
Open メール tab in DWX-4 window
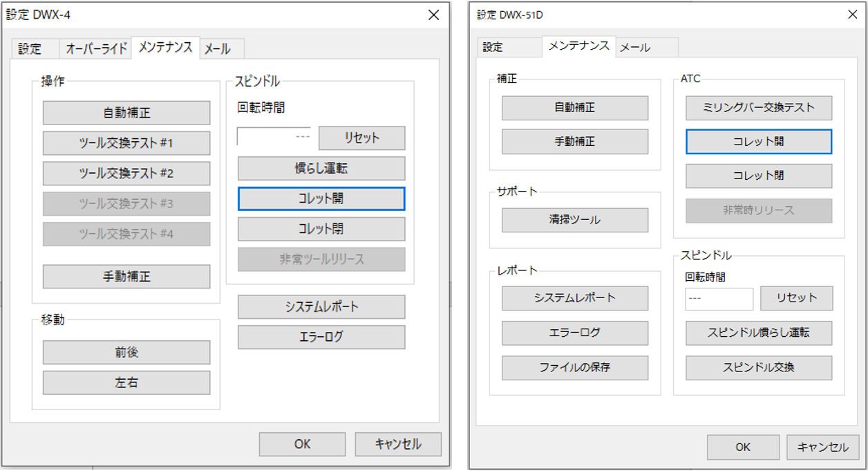click(x=222, y=48)
